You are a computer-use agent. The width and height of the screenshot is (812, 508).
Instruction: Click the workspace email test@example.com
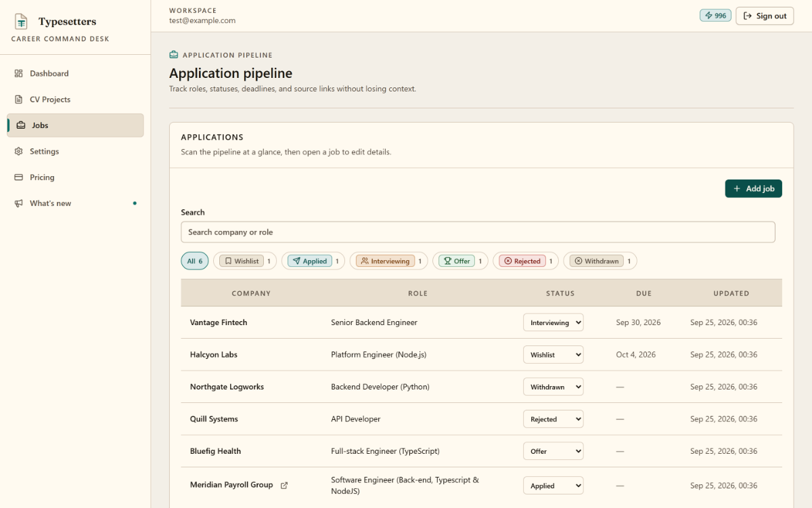(202, 20)
